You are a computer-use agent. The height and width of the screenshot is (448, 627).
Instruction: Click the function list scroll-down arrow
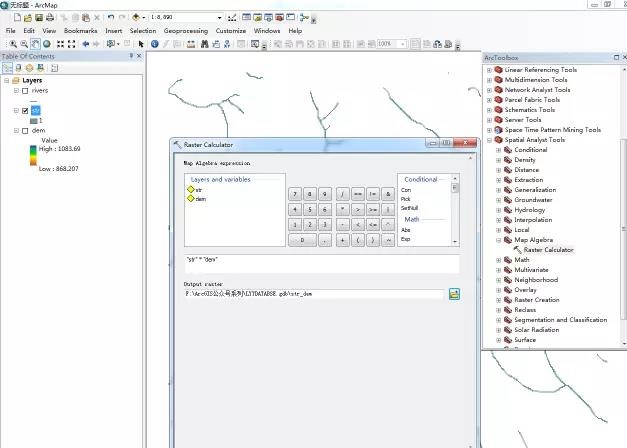click(x=455, y=242)
